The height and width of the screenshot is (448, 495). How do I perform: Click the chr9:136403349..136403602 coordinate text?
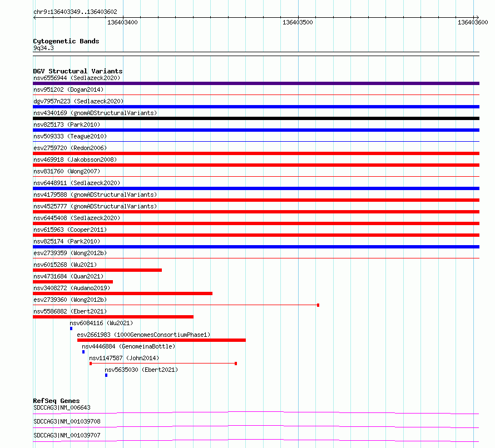(x=75, y=12)
